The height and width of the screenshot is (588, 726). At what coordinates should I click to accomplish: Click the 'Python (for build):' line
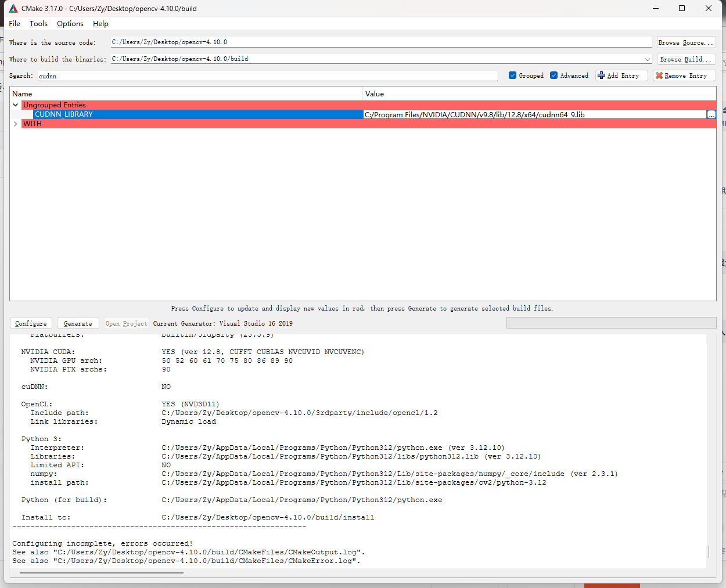[x=232, y=500]
